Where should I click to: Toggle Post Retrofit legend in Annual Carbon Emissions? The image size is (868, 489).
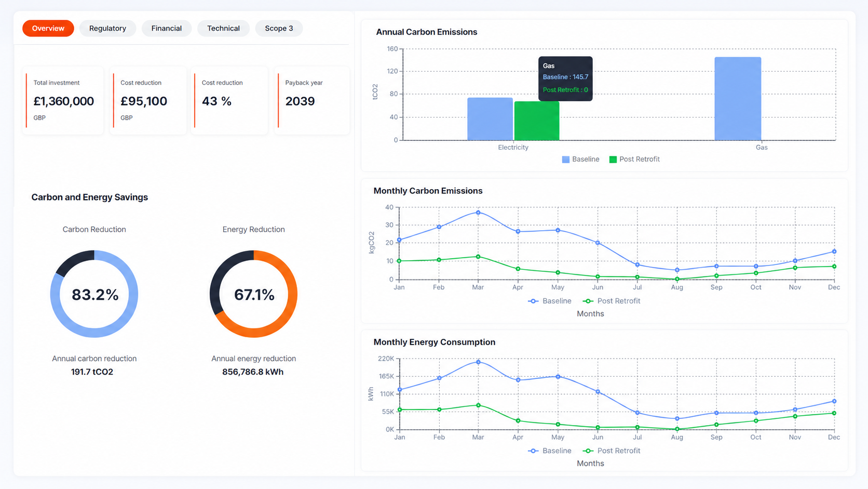(634, 159)
